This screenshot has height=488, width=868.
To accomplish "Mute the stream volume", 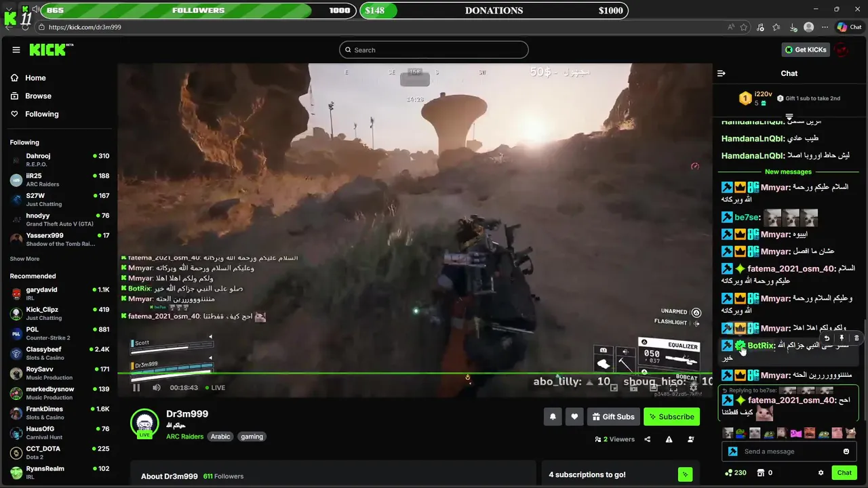I will pyautogui.click(x=157, y=388).
